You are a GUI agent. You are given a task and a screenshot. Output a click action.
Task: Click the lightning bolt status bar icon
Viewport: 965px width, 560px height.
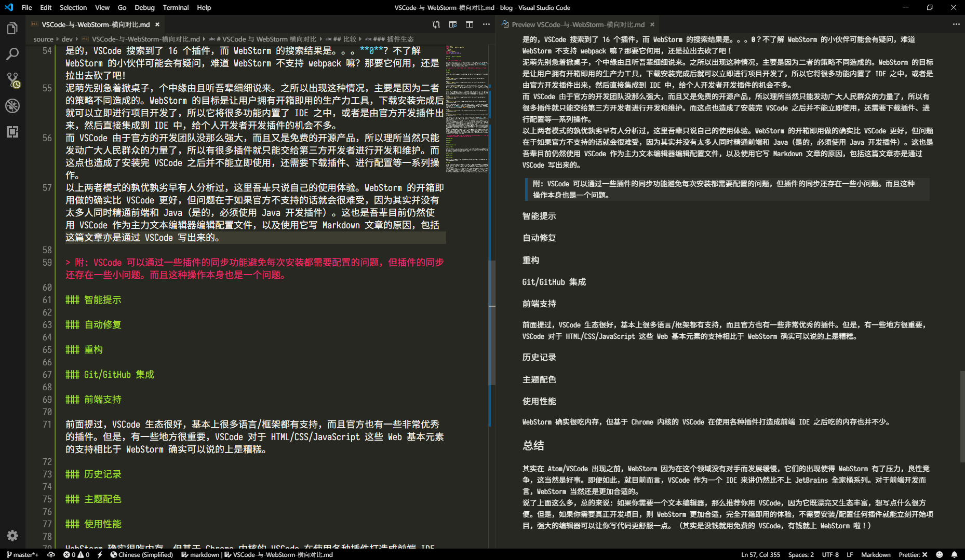tap(100, 554)
